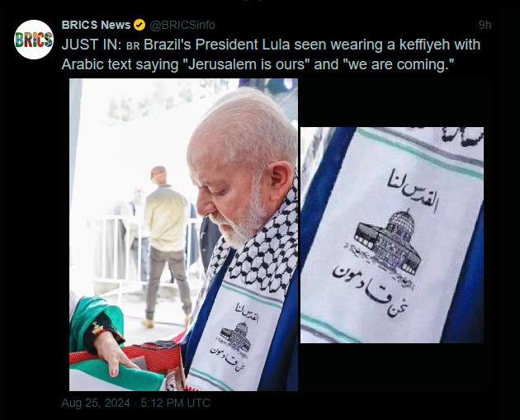This screenshot has height=420, width=520.
Task: Click the gold verified badge beside BRICS News
Action: [x=139, y=25]
